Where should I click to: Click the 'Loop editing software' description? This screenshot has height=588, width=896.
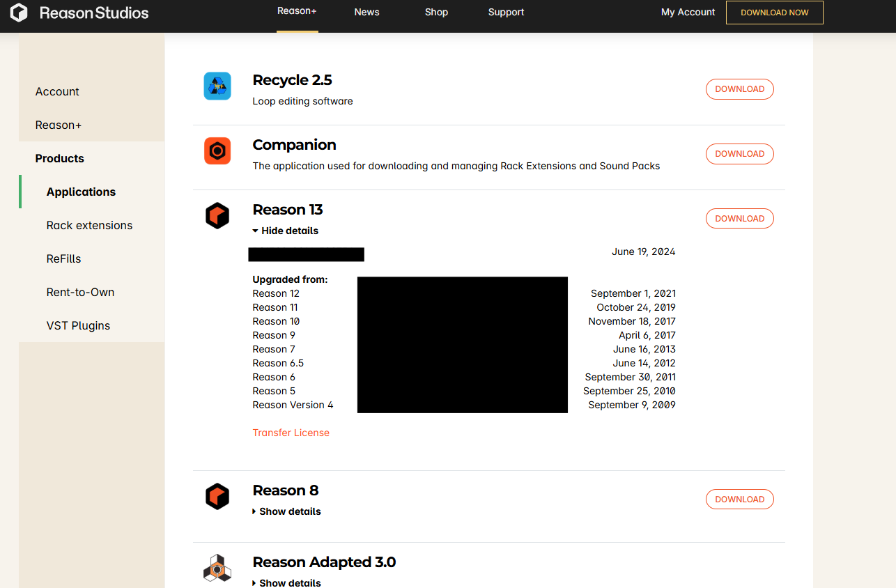(302, 101)
